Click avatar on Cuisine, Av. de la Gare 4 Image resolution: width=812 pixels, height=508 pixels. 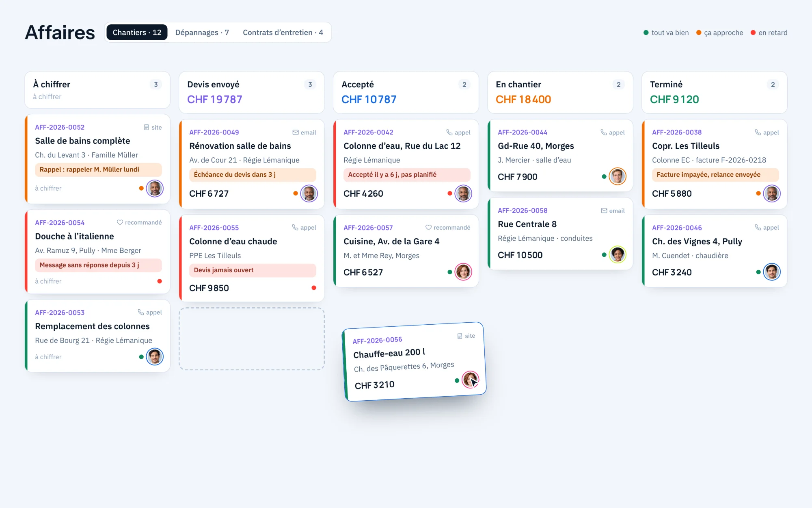463,272
